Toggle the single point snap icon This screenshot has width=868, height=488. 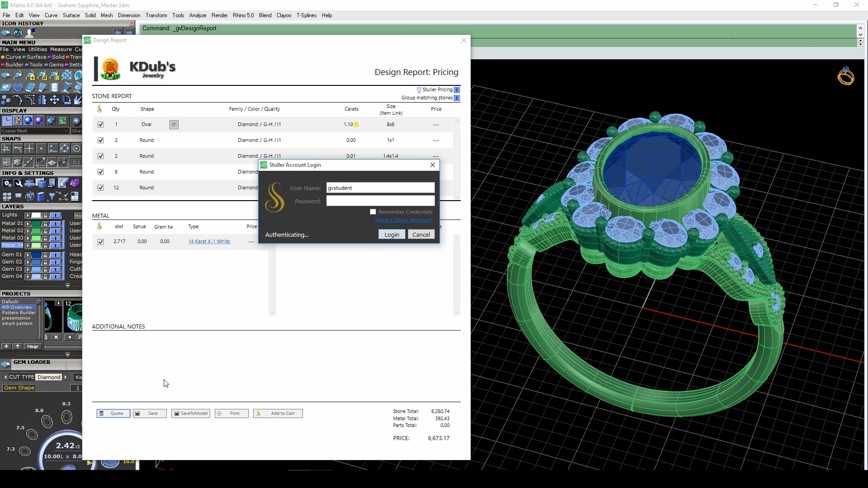(x=41, y=148)
